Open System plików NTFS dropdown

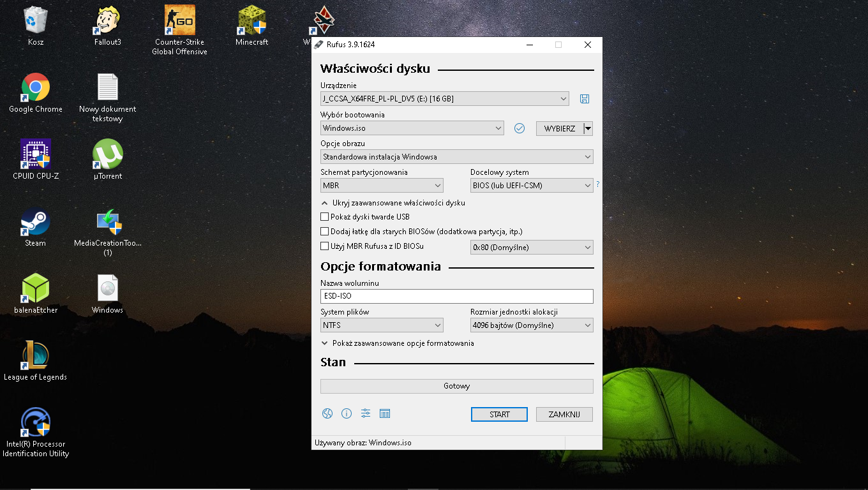click(x=382, y=325)
